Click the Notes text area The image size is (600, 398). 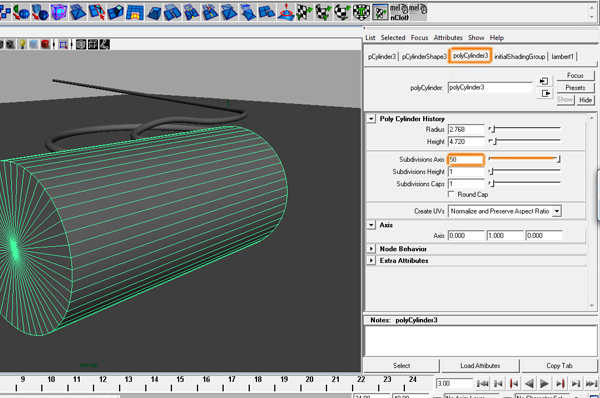tap(481, 341)
